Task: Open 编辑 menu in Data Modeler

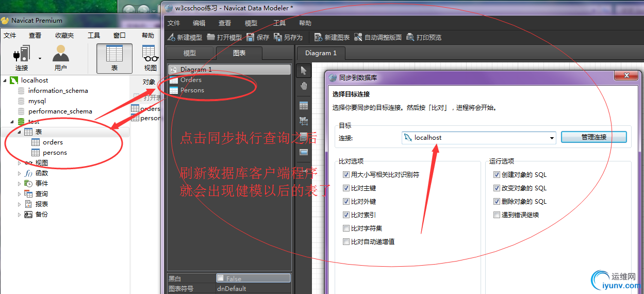Action: [199, 23]
